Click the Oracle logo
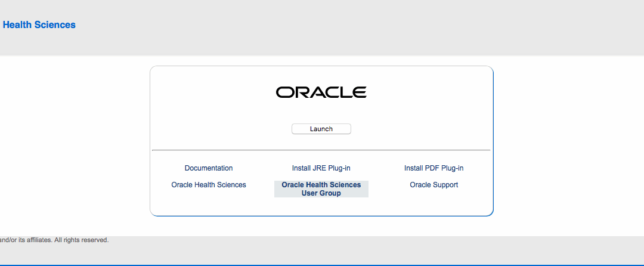Image resolution: width=644 pixels, height=266 pixels. pos(321,92)
